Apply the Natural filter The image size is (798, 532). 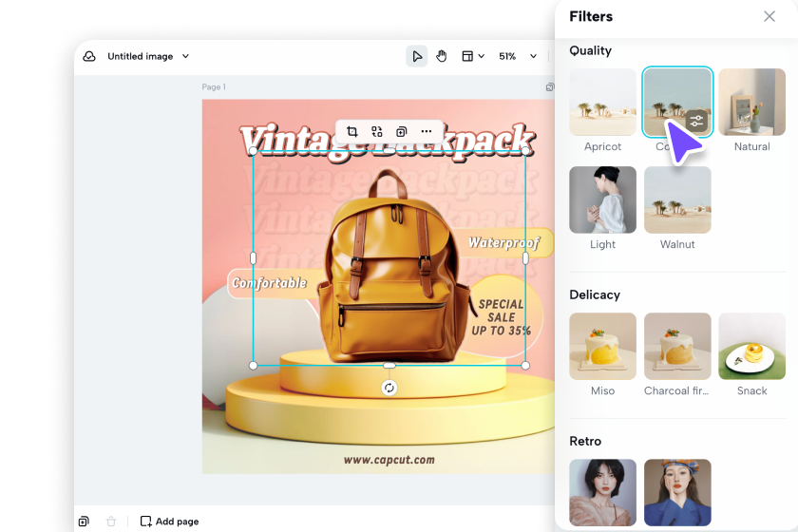[751, 102]
